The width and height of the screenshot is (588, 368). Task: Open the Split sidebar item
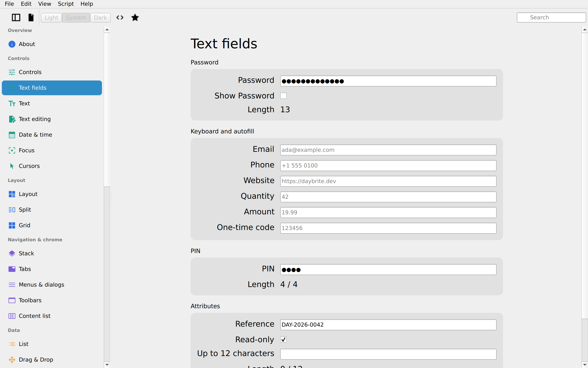click(x=52, y=210)
